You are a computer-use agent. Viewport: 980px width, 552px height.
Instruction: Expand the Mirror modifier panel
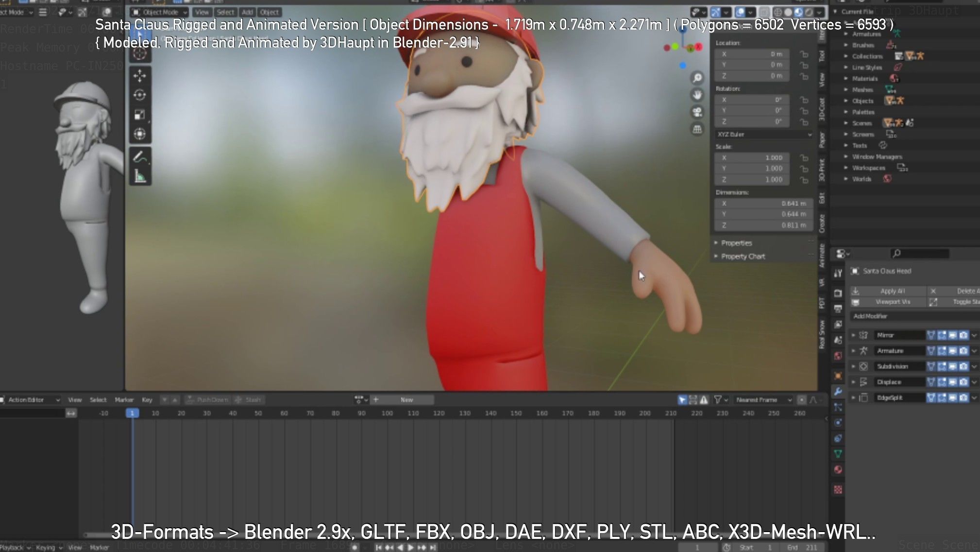[x=854, y=335]
